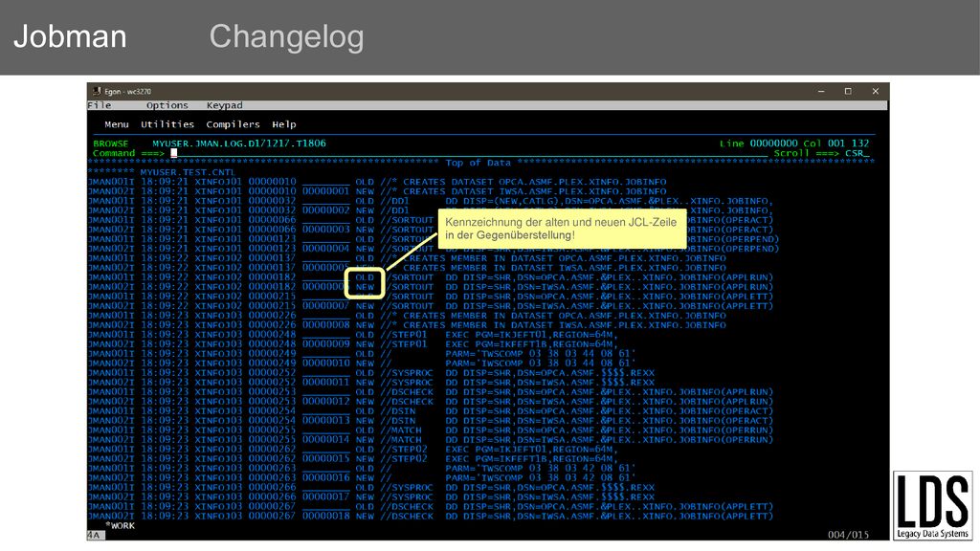Click change number 00000001
980x551 pixels.
[x=325, y=191]
